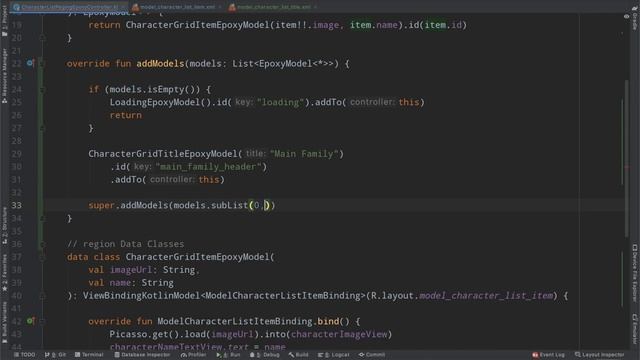Click line number 33 in gutter
The image size is (640, 360).
click(x=16, y=205)
